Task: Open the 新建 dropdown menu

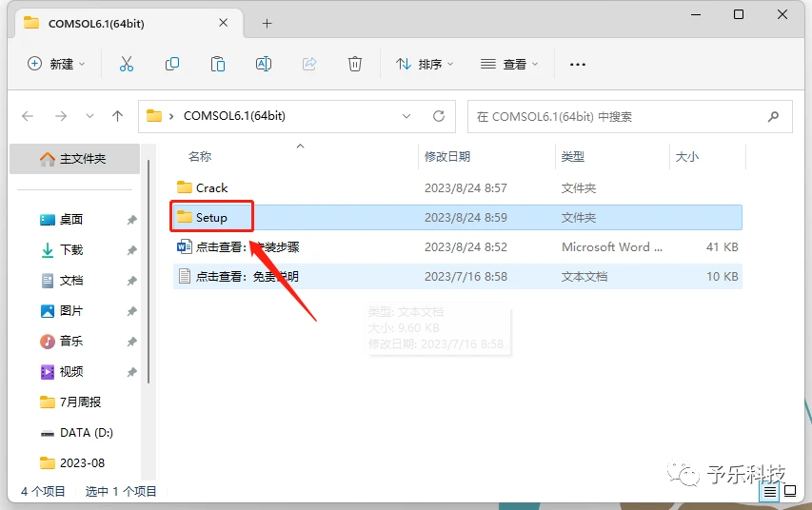Action: 56,64
